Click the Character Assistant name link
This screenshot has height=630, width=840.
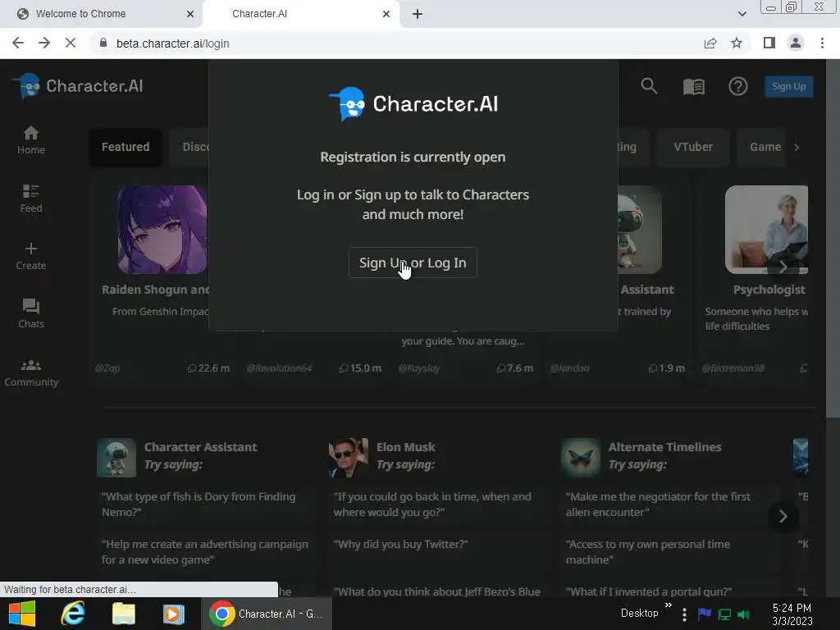pyautogui.click(x=200, y=447)
